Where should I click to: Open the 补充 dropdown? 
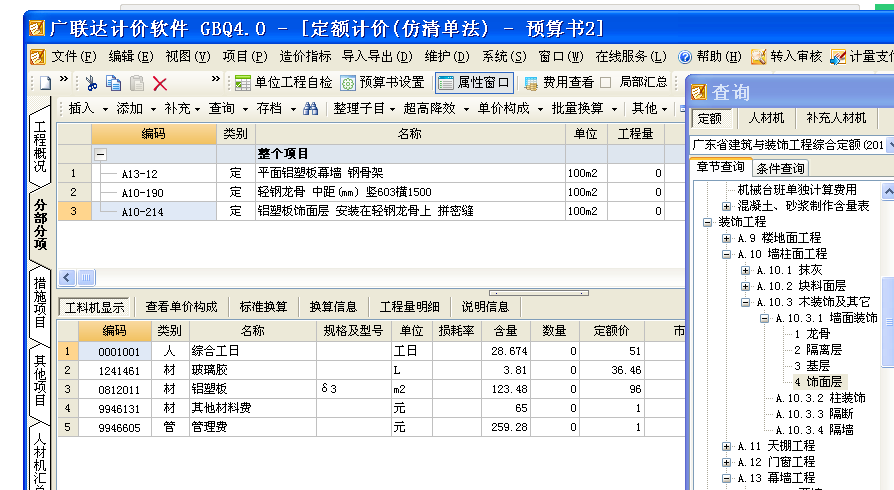[182, 108]
